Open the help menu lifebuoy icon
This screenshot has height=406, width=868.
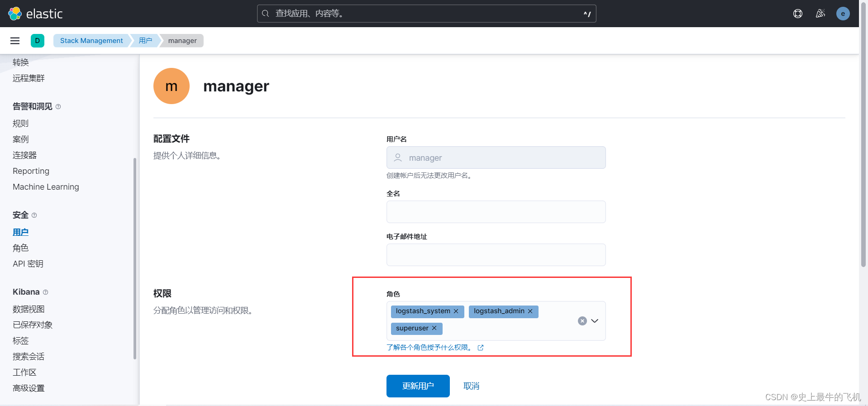pyautogui.click(x=798, y=14)
